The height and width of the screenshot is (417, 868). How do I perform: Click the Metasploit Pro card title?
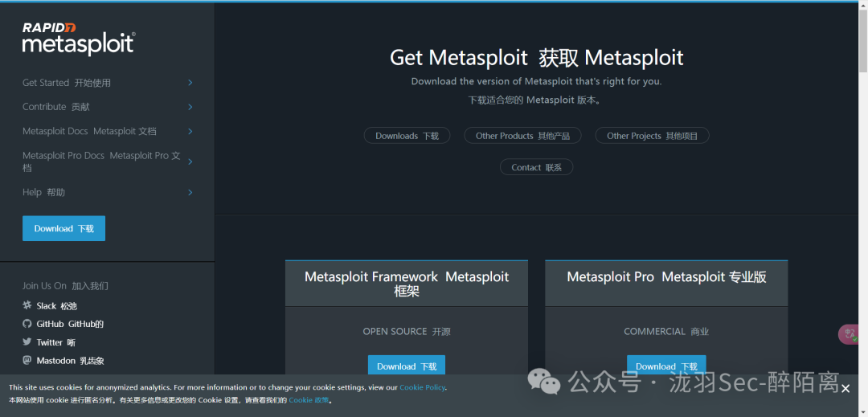(x=666, y=277)
